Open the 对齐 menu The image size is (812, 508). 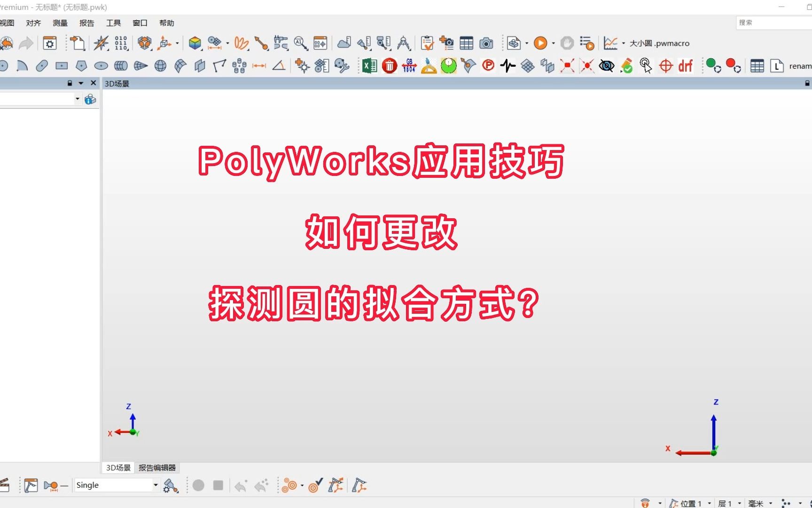pyautogui.click(x=33, y=23)
